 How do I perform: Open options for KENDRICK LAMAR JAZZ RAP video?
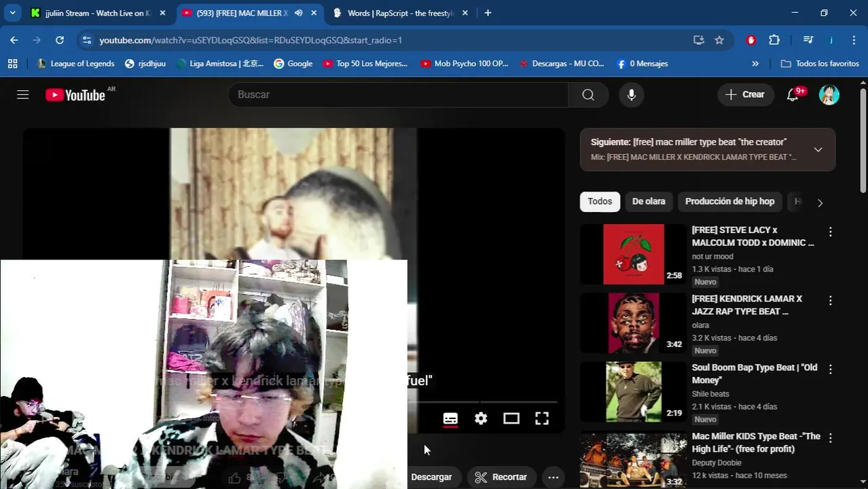coord(830,300)
